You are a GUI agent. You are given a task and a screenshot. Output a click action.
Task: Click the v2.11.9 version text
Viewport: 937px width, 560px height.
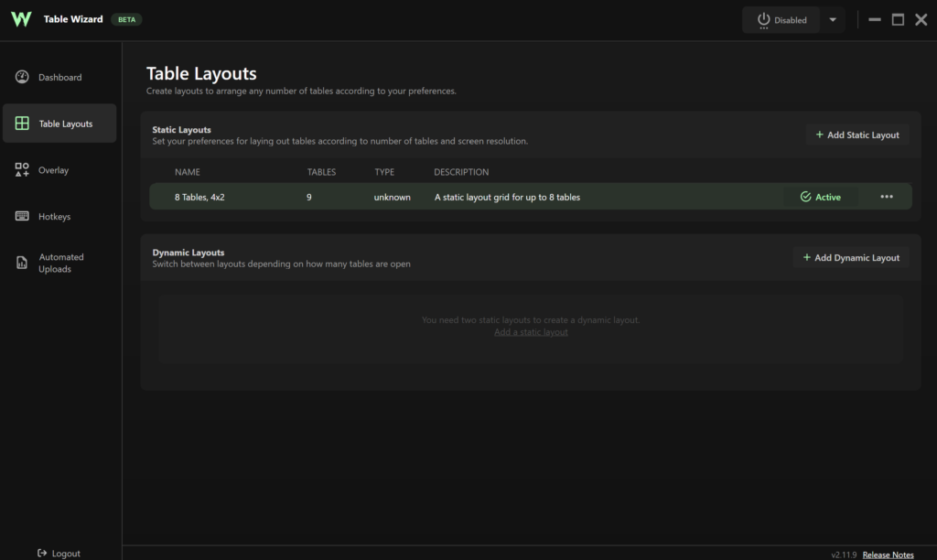(844, 555)
